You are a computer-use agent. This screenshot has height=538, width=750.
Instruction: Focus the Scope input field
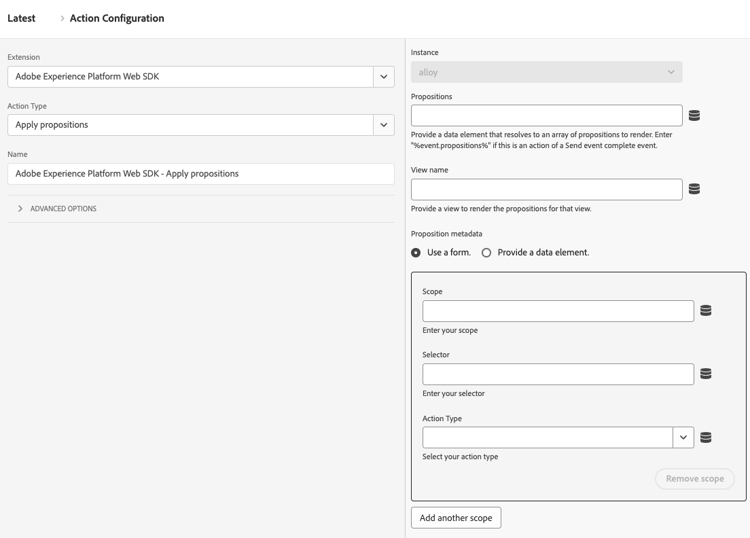tap(558, 311)
